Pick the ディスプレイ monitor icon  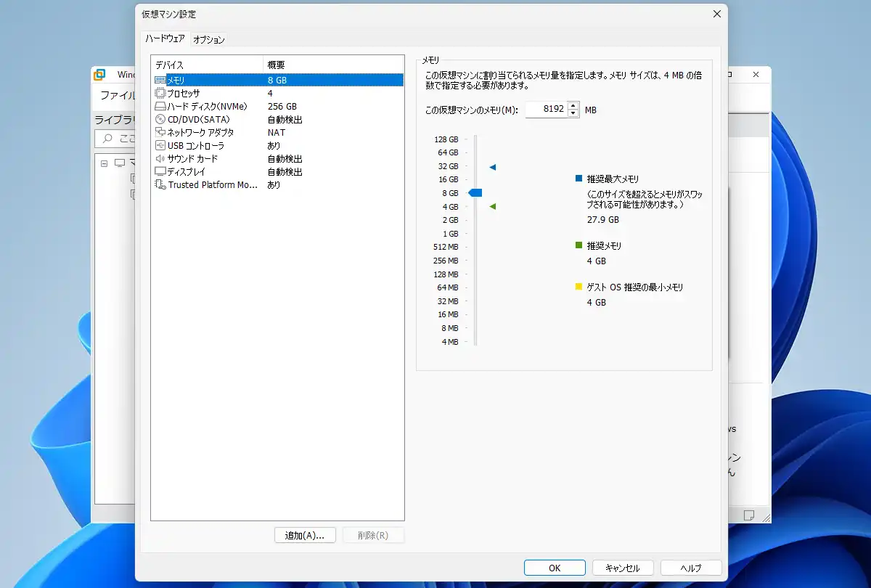pos(160,171)
